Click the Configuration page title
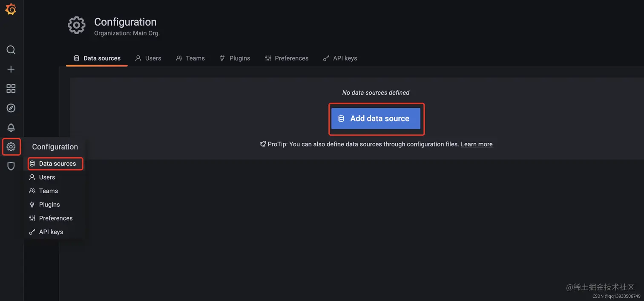Screen dimensions: 644x301 125,22
